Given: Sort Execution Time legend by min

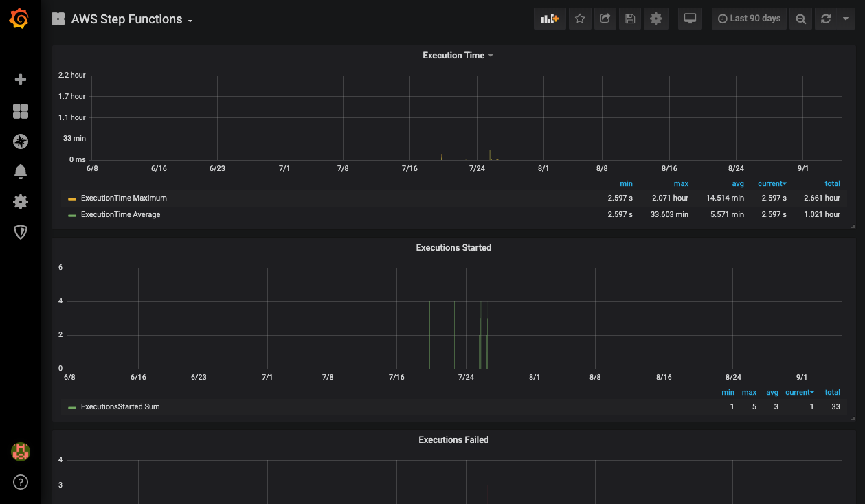Looking at the screenshot, I should pyautogui.click(x=626, y=184).
